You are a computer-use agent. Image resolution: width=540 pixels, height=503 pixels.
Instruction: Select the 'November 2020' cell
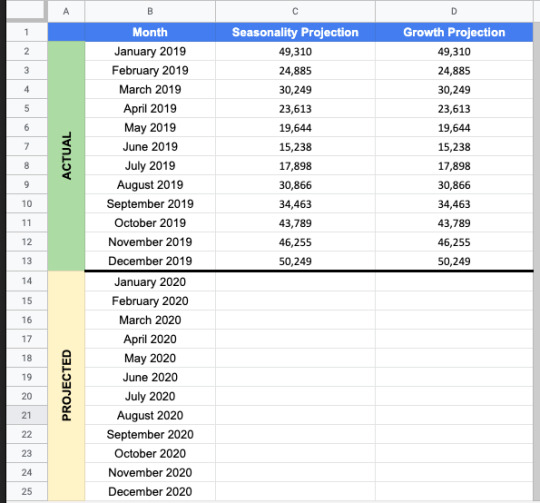[x=150, y=472]
